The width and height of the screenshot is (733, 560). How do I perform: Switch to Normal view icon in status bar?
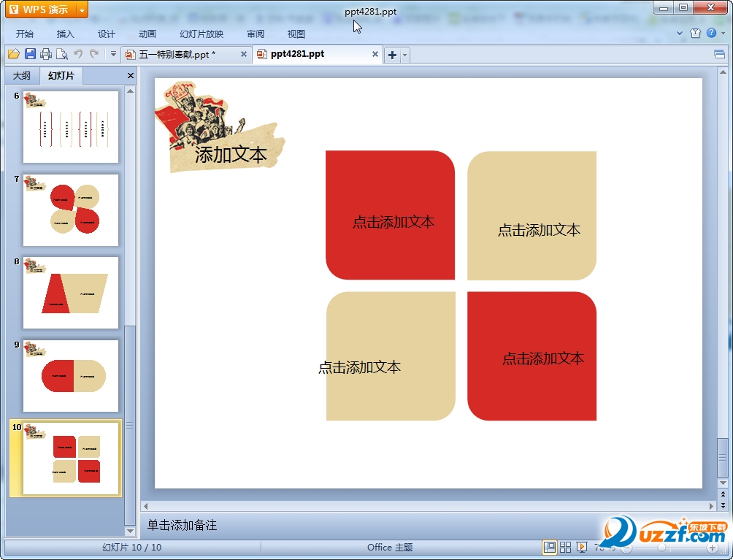click(549, 547)
